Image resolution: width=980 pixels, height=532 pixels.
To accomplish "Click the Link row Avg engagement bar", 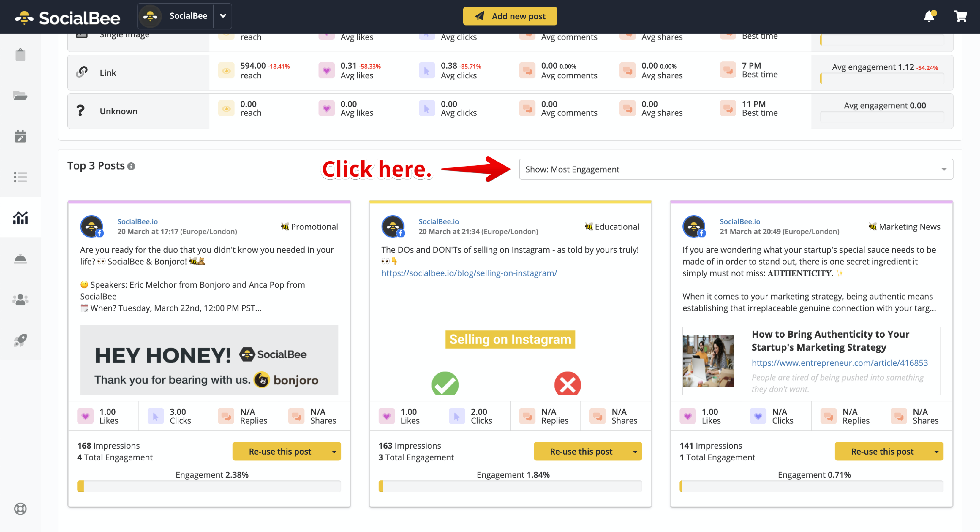I will click(x=882, y=79).
